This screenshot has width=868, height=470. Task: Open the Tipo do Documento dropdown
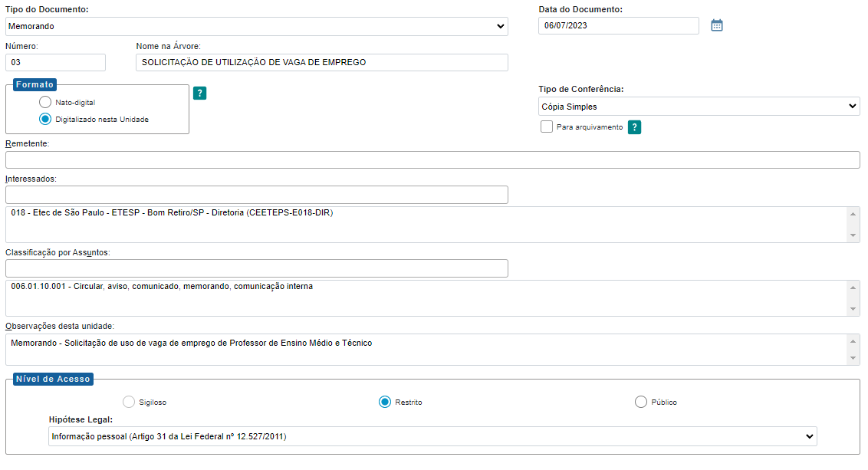[x=256, y=26]
